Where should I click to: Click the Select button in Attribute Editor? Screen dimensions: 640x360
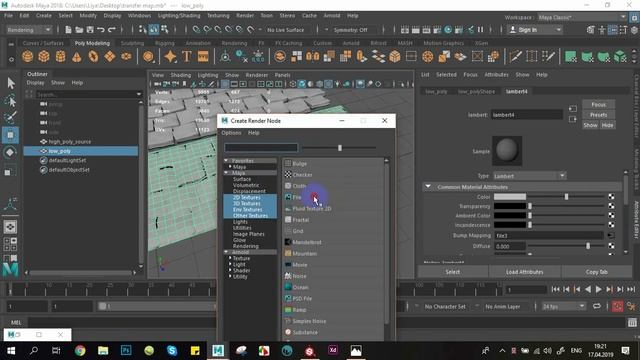pyautogui.click(x=452, y=272)
